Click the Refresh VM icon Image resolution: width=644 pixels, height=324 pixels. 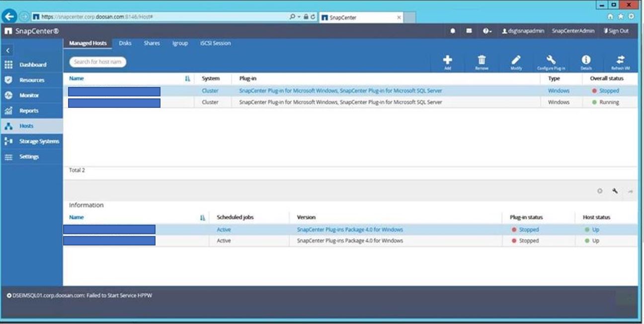(620, 61)
